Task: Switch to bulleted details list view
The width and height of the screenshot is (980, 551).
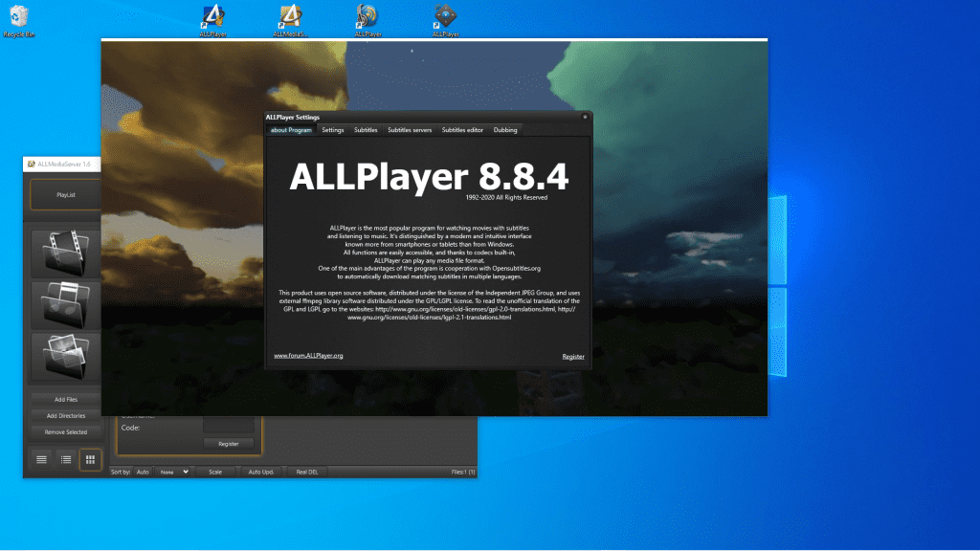Action: [66, 460]
